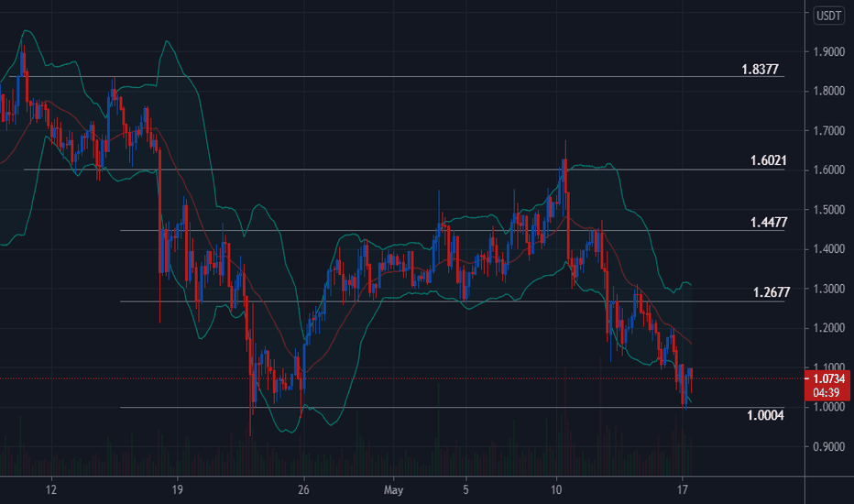Click the 1.2000 price axis value
The height and width of the screenshot is (504, 854).
click(828, 328)
